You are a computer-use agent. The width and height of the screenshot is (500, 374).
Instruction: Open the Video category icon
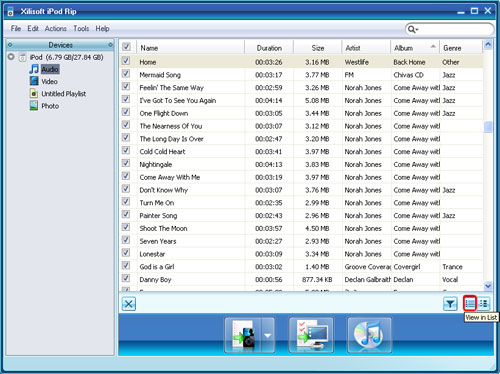click(34, 81)
